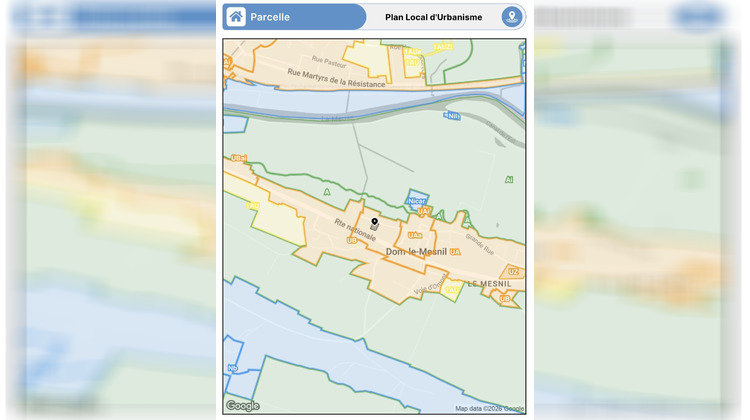Image resolution: width=750 pixels, height=420 pixels.
Task: Click the home icon in the header
Action: (x=236, y=17)
